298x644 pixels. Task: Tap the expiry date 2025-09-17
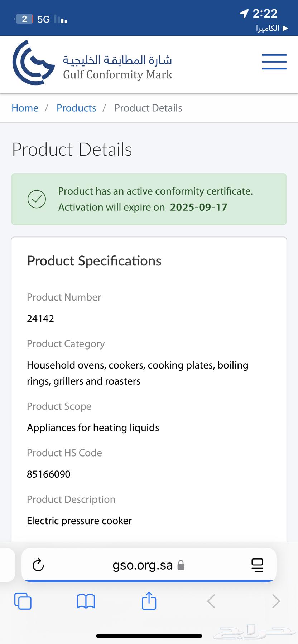click(199, 207)
